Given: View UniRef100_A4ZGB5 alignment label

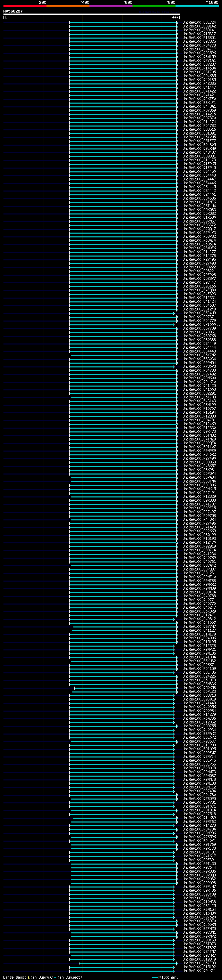Looking at the screenshot, I should point(199,84).
